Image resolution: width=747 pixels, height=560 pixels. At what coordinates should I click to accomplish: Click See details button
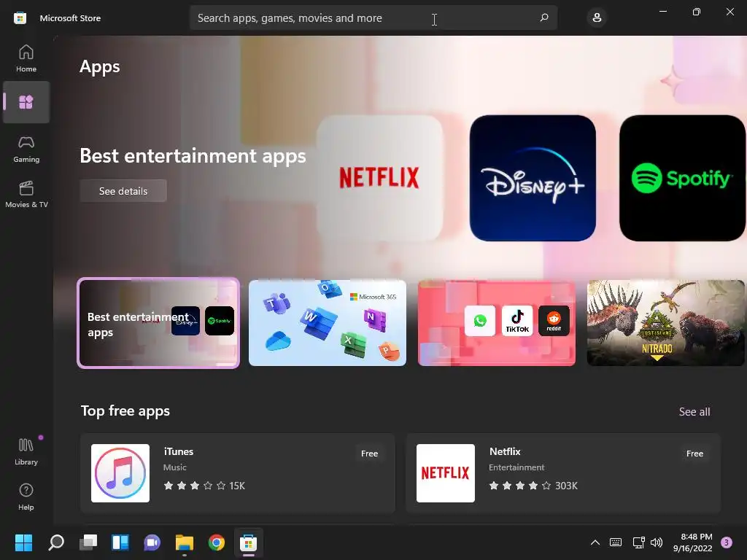[x=123, y=191]
